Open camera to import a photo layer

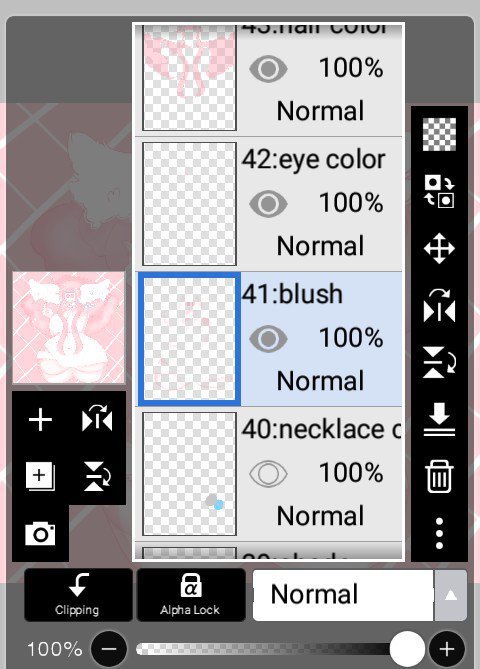40,534
